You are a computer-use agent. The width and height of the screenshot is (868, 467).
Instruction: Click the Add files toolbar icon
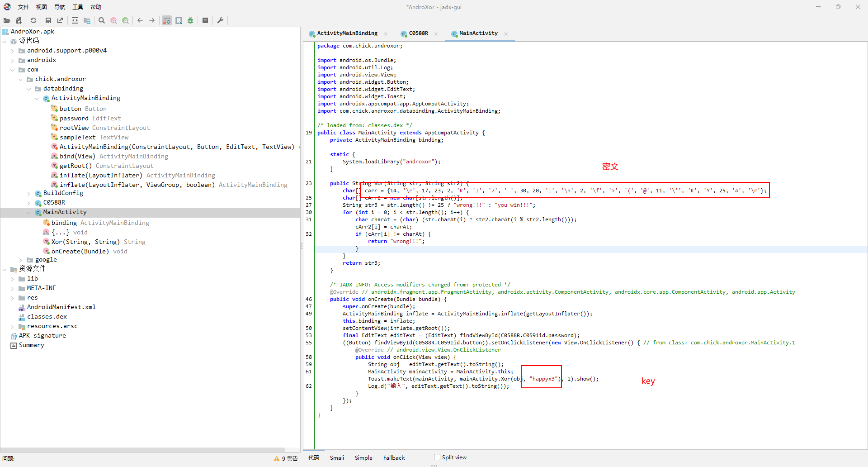point(19,20)
